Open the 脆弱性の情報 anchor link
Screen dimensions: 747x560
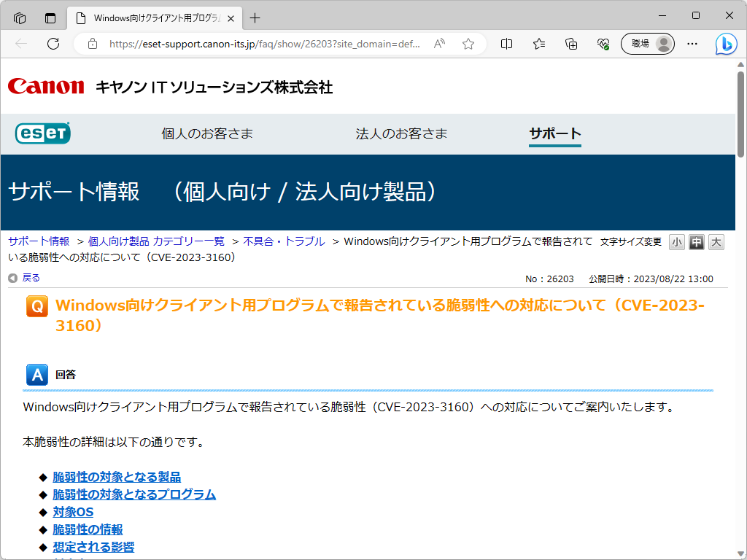click(x=87, y=529)
